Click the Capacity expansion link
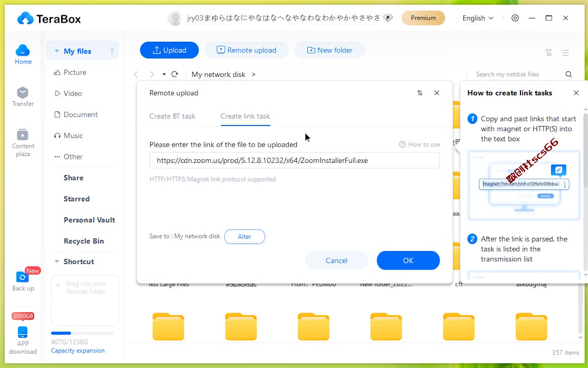Screen dimensions: 588x368 [78, 351]
